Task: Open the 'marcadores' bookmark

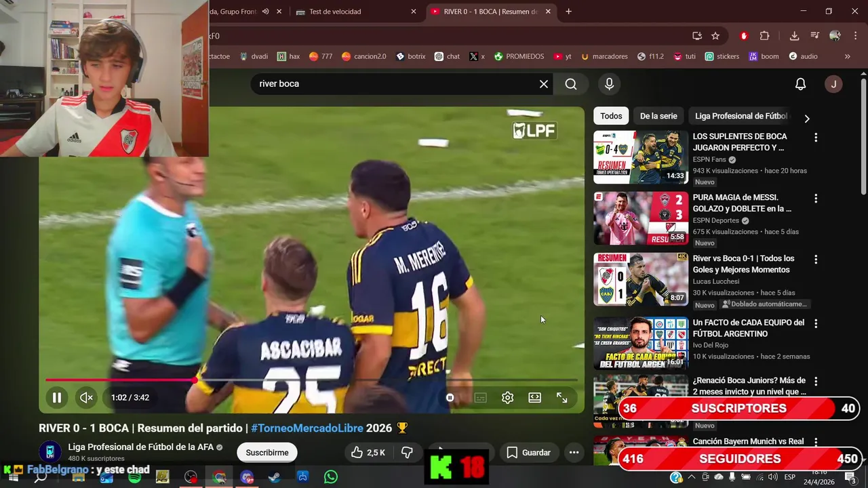Action: point(604,56)
